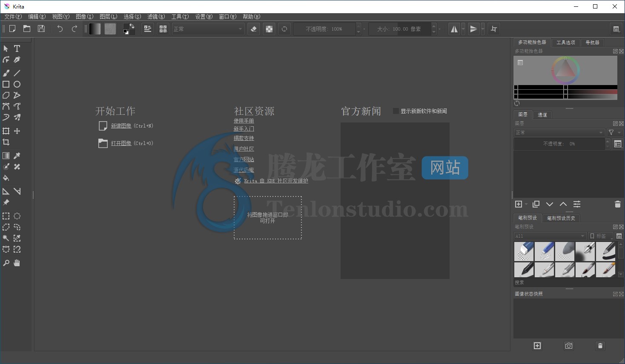The image size is (625, 364).
Task: Select the Ellipse tool
Action: point(17,84)
